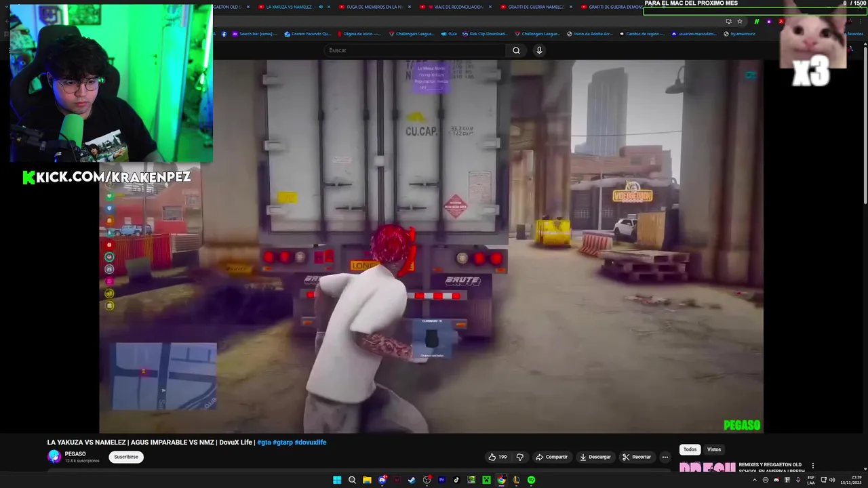
Task: Open Google Chrome from taskbar
Action: pos(501,480)
